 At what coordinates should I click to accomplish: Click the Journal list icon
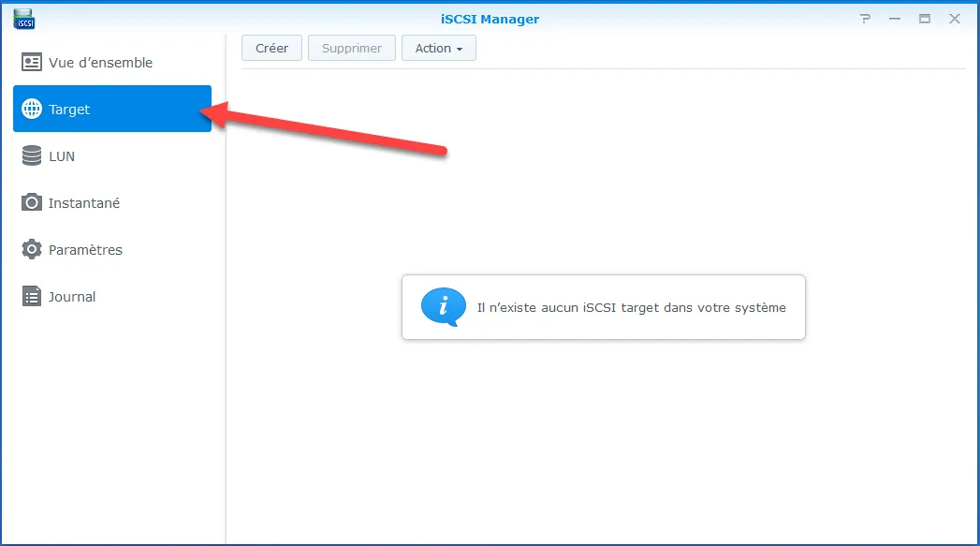click(x=32, y=297)
